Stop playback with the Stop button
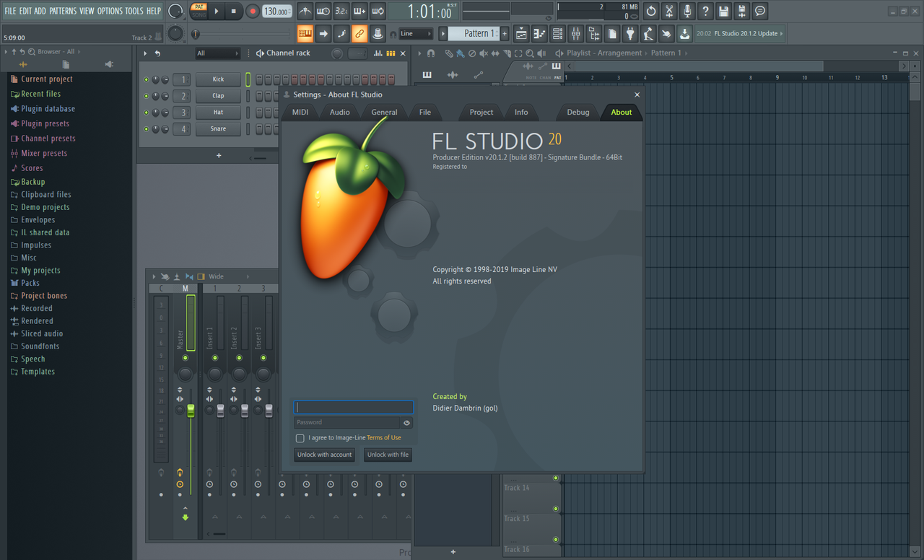Image resolution: width=924 pixels, height=560 pixels. point(233,11)
